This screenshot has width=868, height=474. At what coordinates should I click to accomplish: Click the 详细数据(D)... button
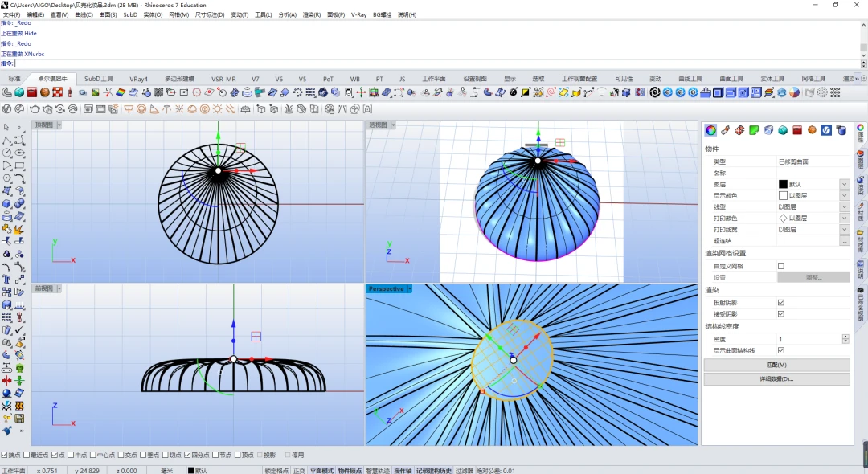tap(776, 379)
